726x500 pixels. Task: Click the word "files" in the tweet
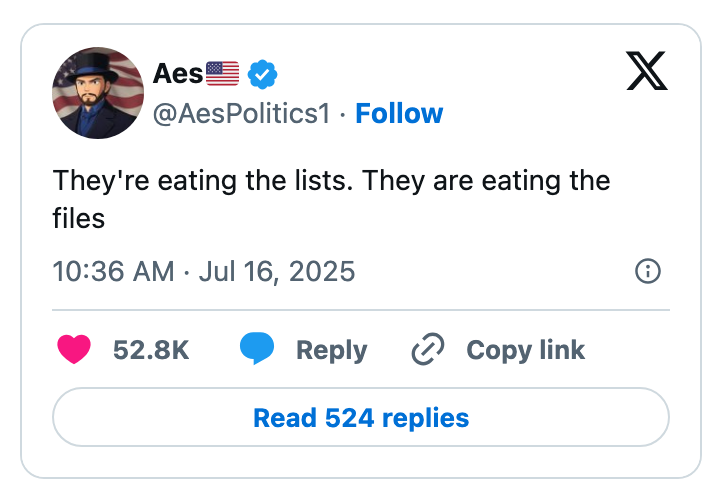pyautogui.click(x=78, y=216)
